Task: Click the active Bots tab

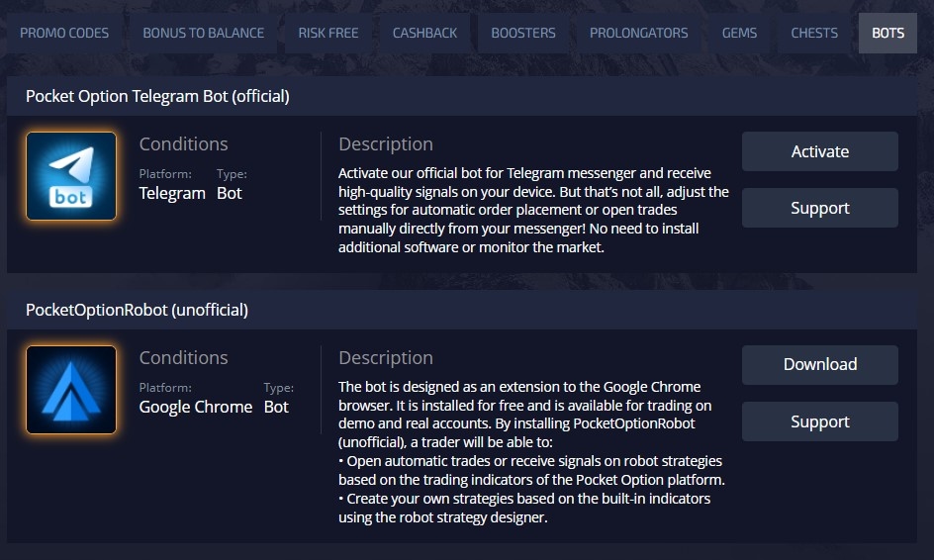Action: (887, 33)
